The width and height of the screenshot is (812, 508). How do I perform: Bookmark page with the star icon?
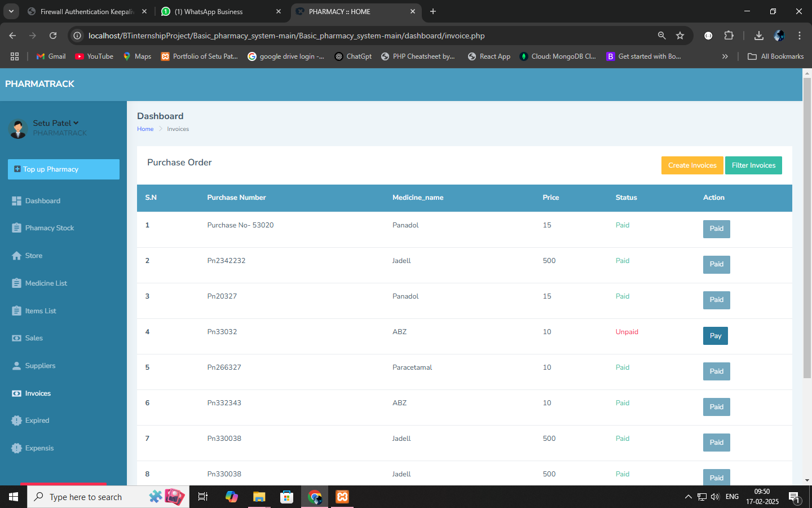pyautogui.click(x=680, y=36)
